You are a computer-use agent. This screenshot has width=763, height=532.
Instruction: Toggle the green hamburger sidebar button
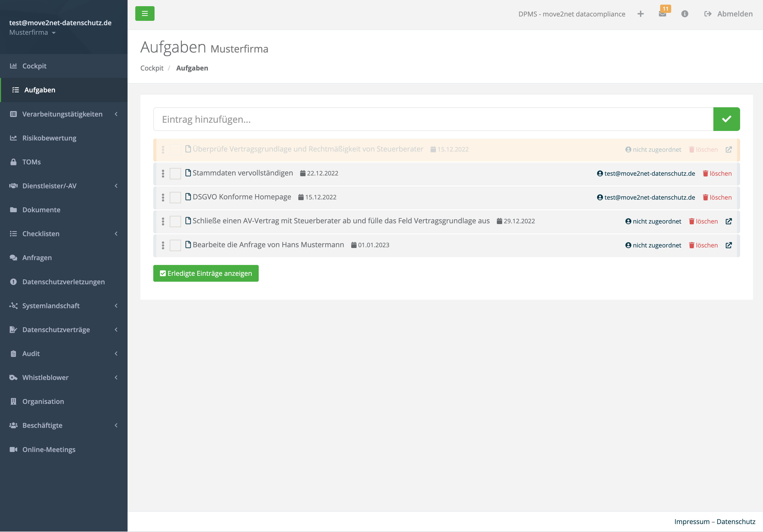click(x=145, y=14)
